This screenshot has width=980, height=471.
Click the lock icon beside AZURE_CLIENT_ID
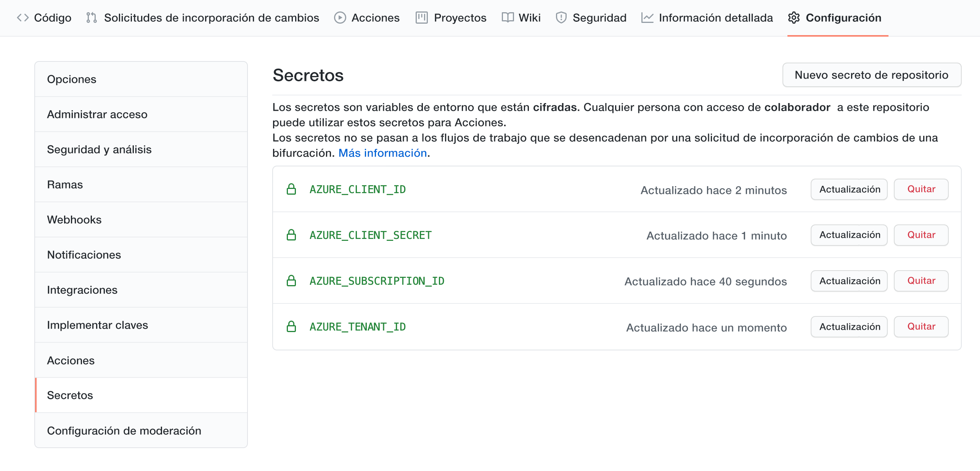(291, 189)
